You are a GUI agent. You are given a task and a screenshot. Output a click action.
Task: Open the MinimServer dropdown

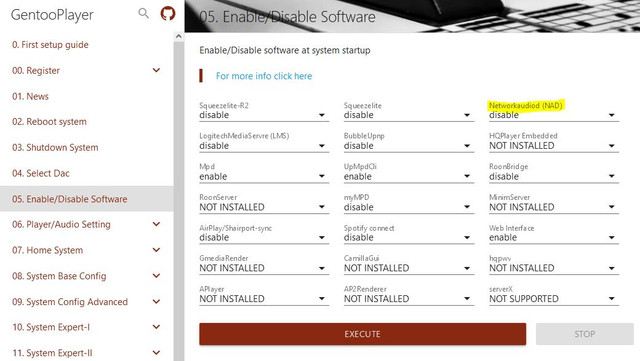(554, 207)
